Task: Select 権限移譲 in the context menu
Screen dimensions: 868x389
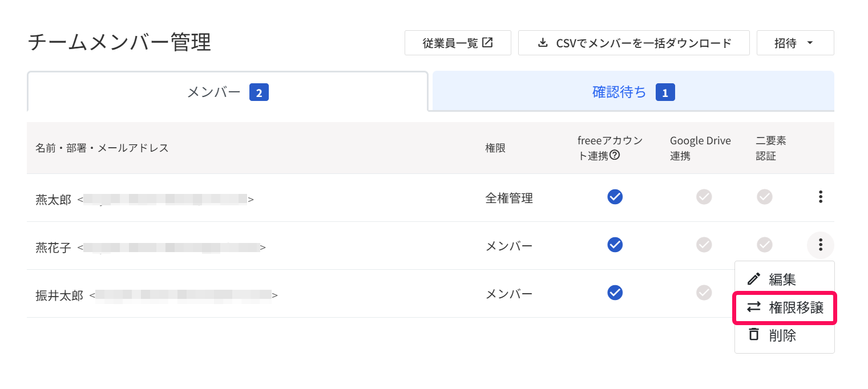Action: [785, 308]
